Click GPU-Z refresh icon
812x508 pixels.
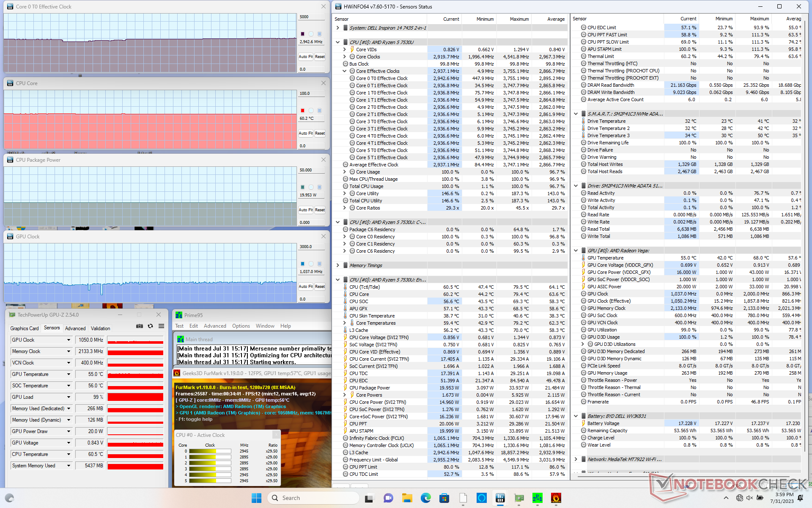(x=150, y=326)
